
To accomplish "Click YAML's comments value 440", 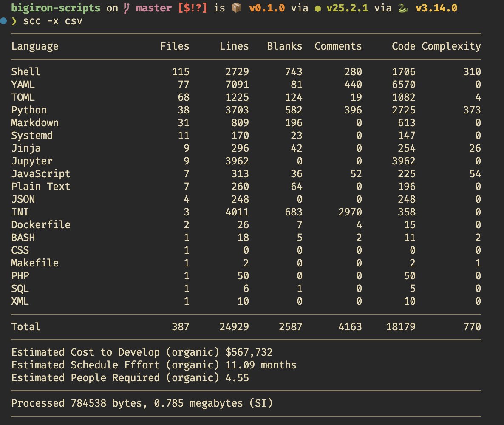I will coord(353,84).
